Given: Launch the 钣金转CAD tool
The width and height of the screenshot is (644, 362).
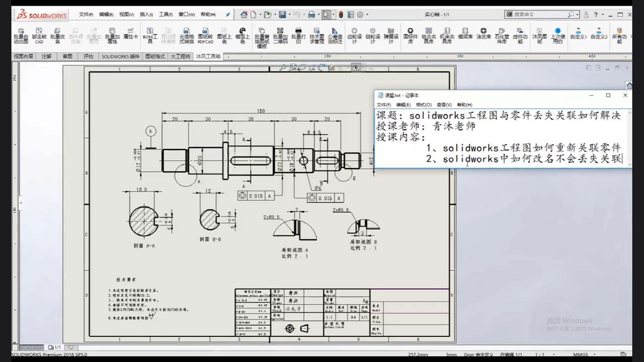Looking at the screenshot, I should (39, 36).
